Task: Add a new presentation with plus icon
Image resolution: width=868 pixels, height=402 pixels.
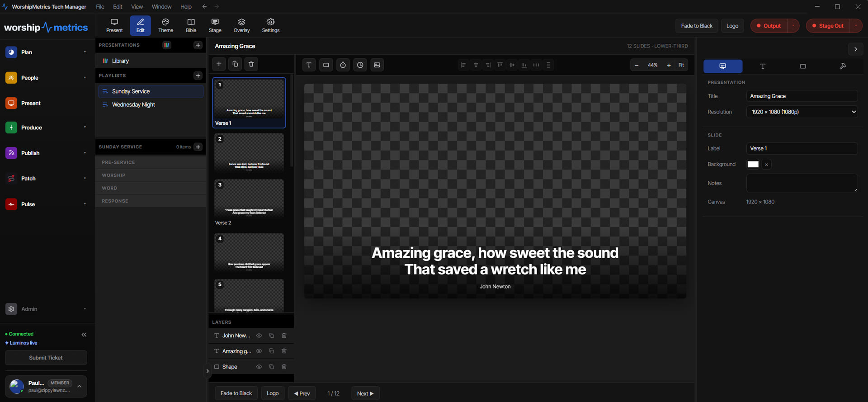Action: click(198, 45)
